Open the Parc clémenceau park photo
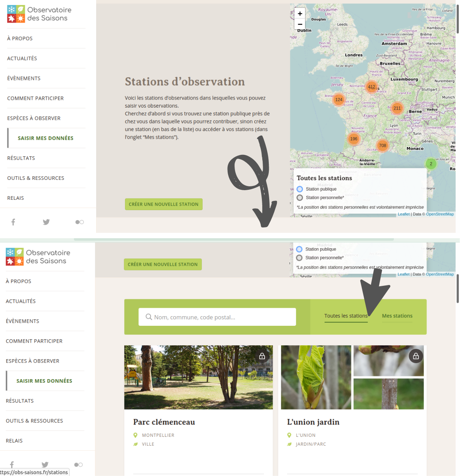 pyautogui.click(x=198, y=377)
